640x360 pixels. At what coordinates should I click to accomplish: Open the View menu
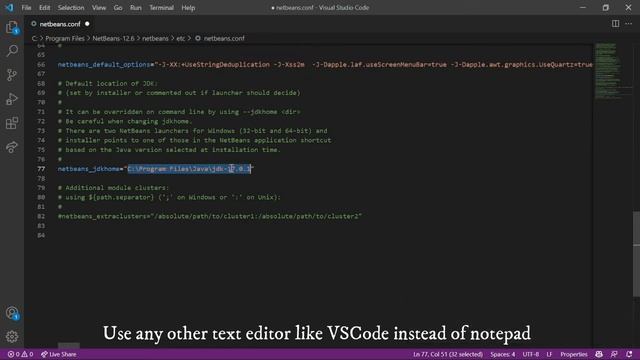coord(99,8)
